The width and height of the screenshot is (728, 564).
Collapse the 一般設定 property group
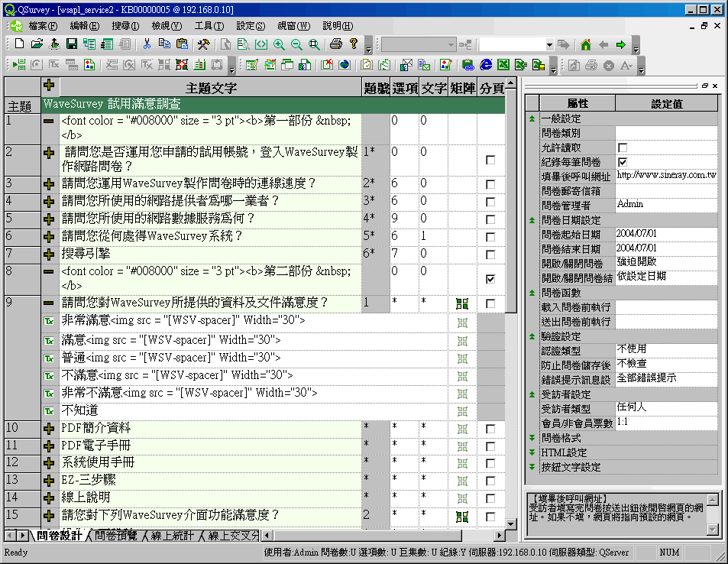pos(532,119)
